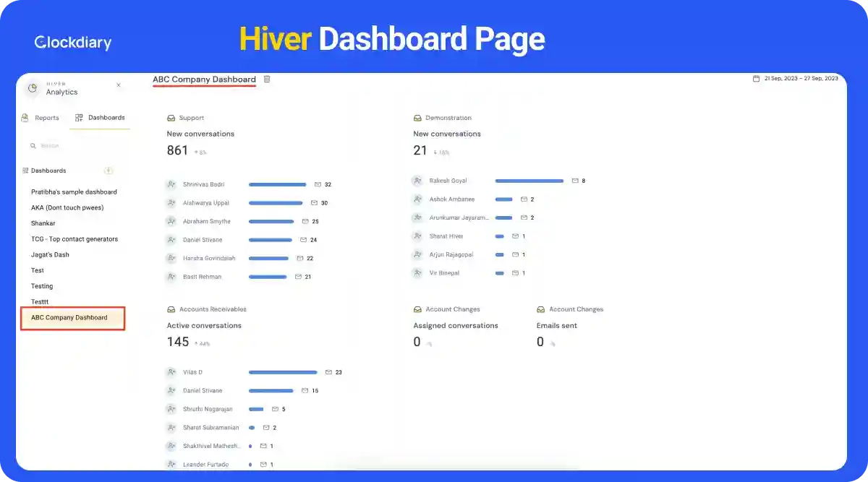Open the Testtt dashboard
Viewport: 868px width, 482px height.
point(40,302)
